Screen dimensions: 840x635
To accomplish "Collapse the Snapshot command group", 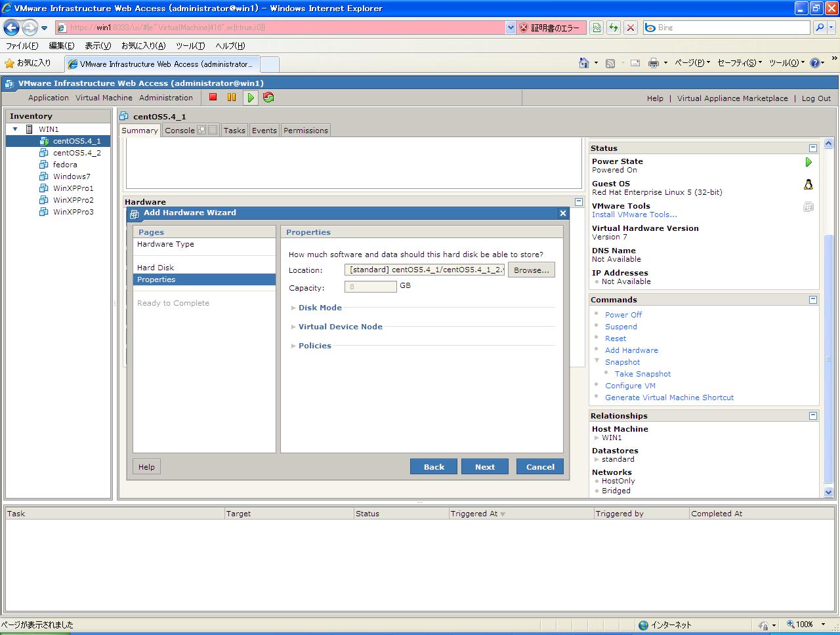I will click(x=597, y=361).
